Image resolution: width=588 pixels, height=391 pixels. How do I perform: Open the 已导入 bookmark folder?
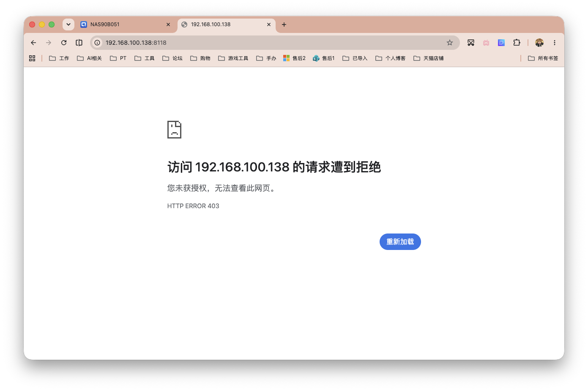click(x=355, y=58)
